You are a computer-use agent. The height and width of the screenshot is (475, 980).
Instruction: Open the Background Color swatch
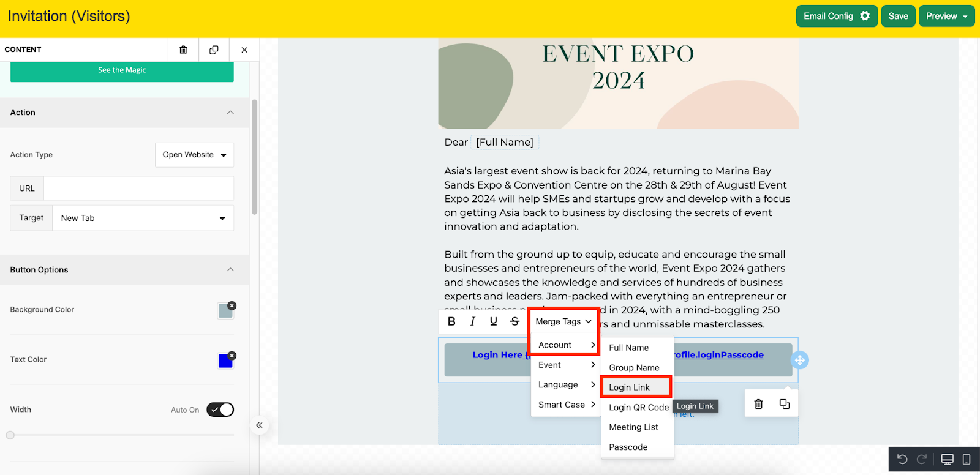tap(225, 311)
